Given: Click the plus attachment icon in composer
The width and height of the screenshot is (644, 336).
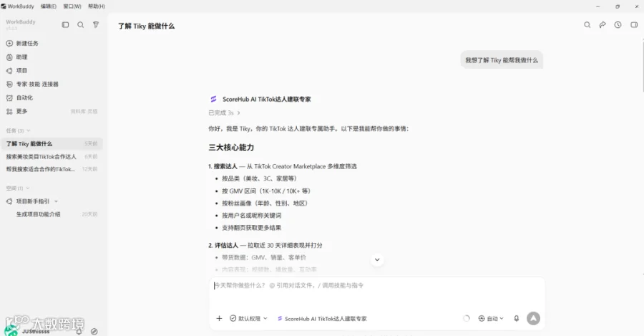Looking at the screenshot, I should [220, 318].
